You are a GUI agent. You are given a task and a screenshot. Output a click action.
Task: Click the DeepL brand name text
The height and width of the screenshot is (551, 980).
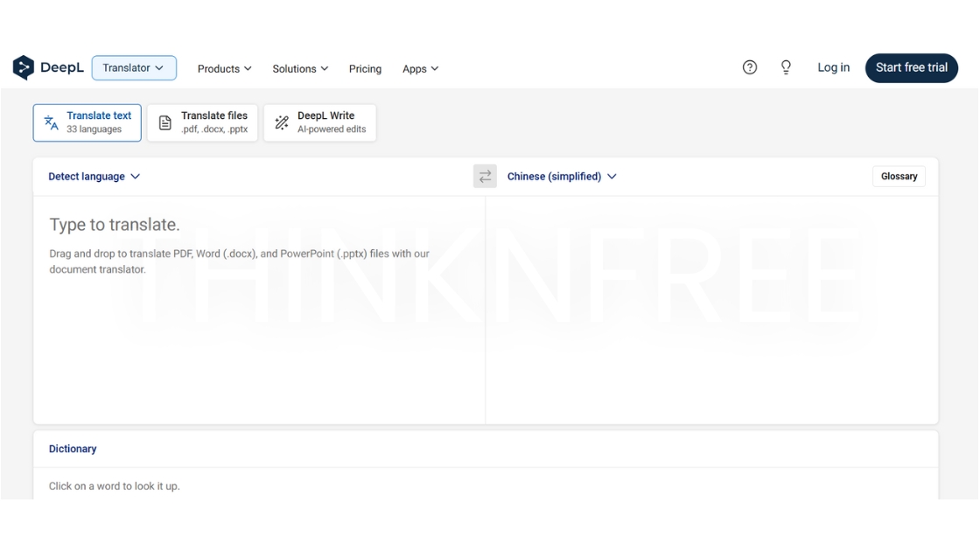pos(62,67)
